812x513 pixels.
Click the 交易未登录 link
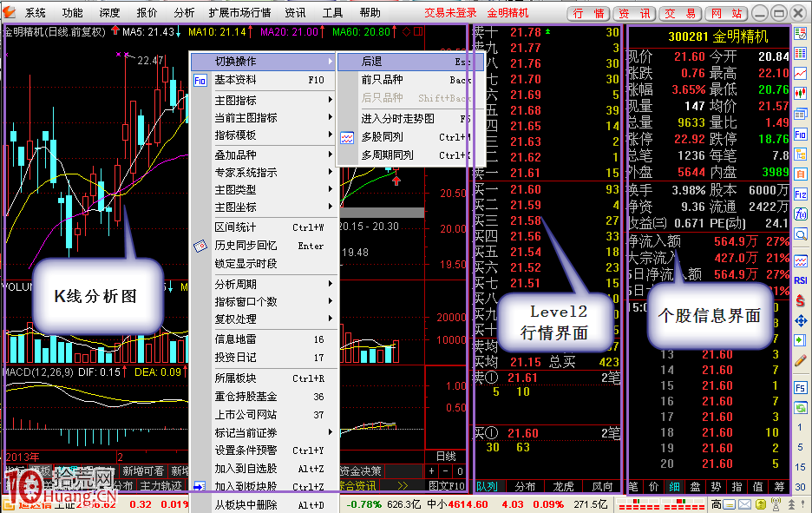[450, 13]
